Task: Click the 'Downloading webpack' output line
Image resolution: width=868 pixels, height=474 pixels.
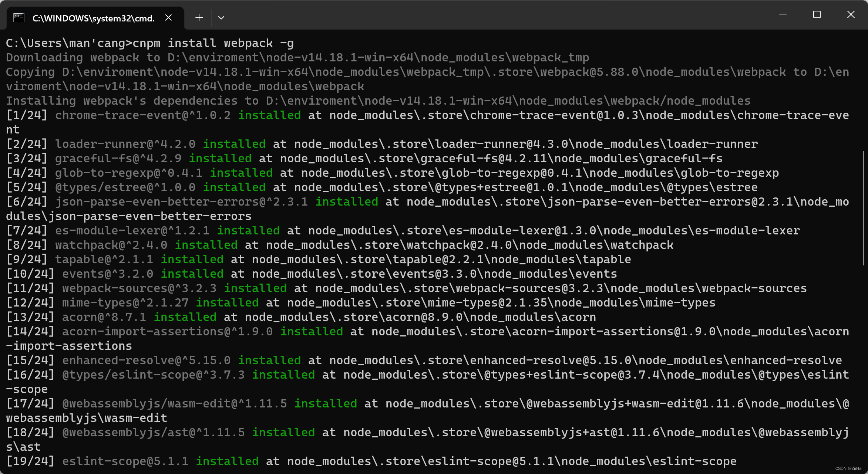Action: (297, 58)
